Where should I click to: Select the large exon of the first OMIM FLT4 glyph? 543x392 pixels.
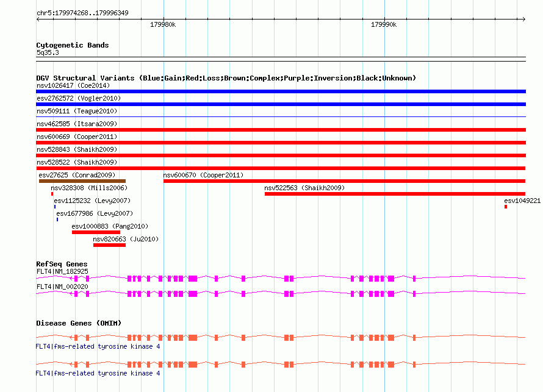click(193, 338)
